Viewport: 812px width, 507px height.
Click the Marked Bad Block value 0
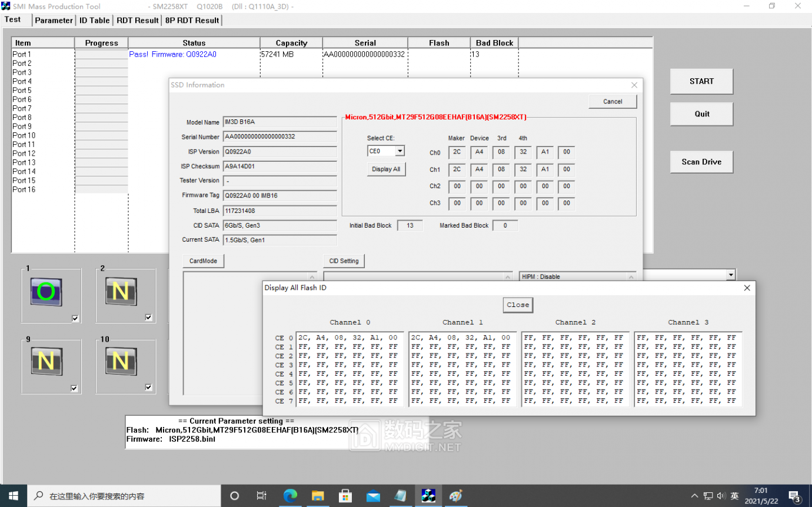505,225
